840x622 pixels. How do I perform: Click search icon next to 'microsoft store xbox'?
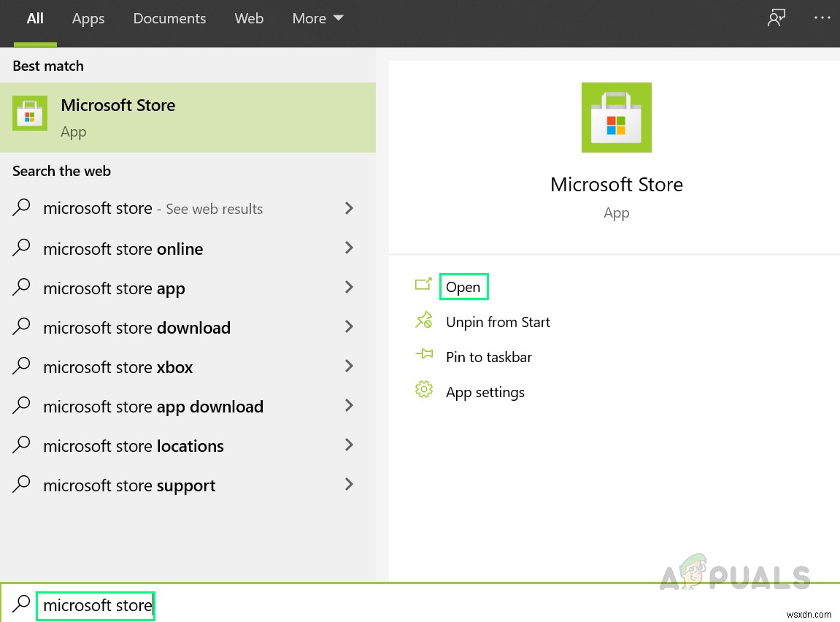point(21,366)
